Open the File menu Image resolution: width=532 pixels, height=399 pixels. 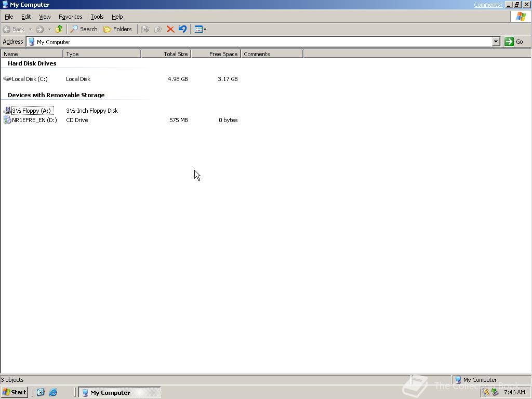point(9,17)
